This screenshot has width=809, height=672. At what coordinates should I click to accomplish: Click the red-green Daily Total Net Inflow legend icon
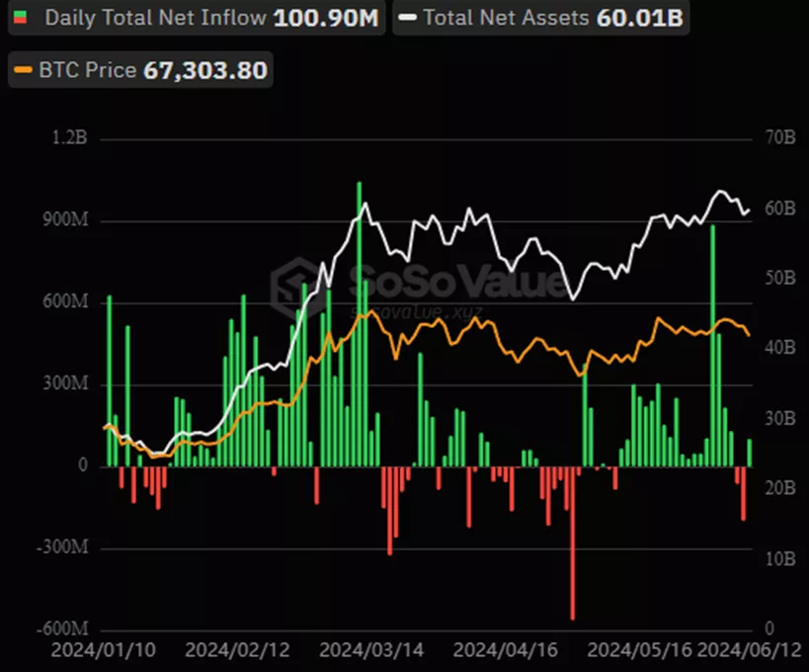(x=22, y=19)
